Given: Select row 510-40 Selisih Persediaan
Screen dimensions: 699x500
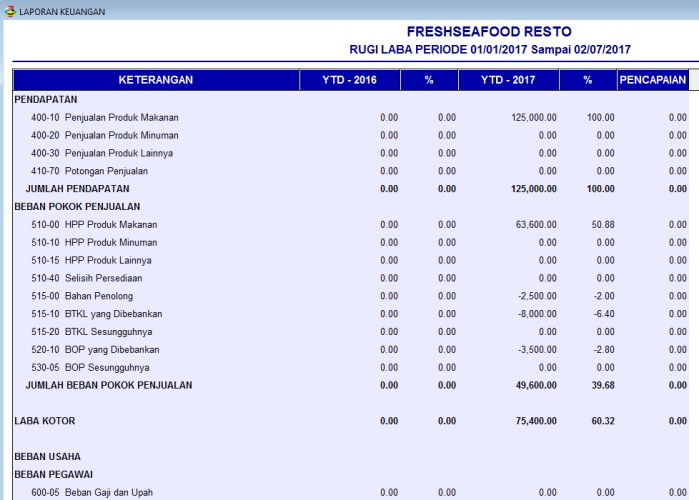Looking at the screenshot, I should (x=351, y=278).
